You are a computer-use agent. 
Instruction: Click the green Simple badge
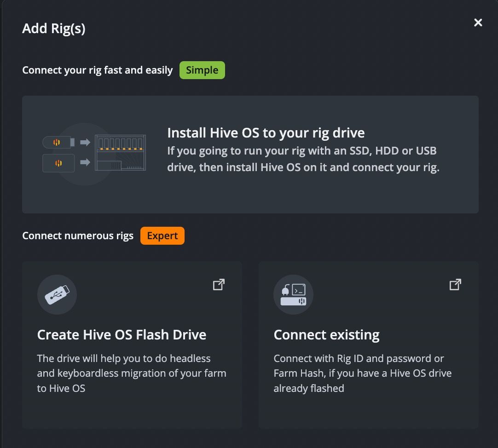pos(202,70)
